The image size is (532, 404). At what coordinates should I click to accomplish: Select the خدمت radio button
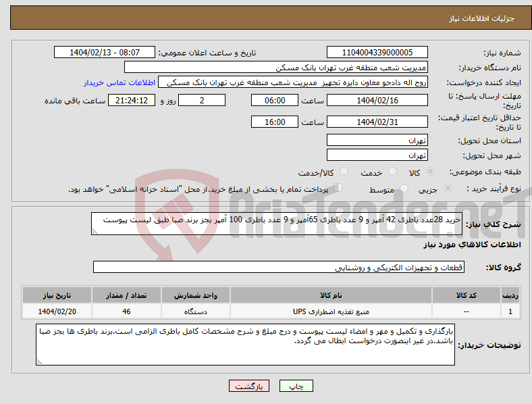pyautogui.click(x=392, y=172)
